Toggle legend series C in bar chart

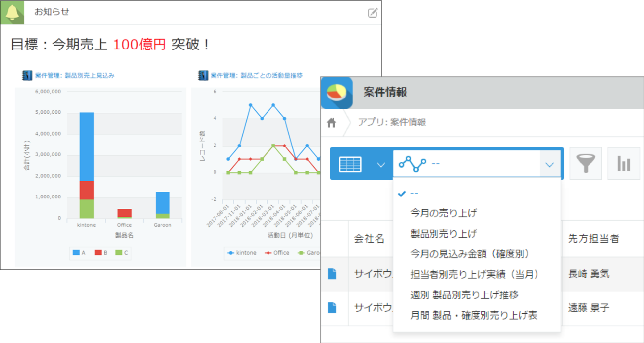pyautogui.click(x=122, y=253)
